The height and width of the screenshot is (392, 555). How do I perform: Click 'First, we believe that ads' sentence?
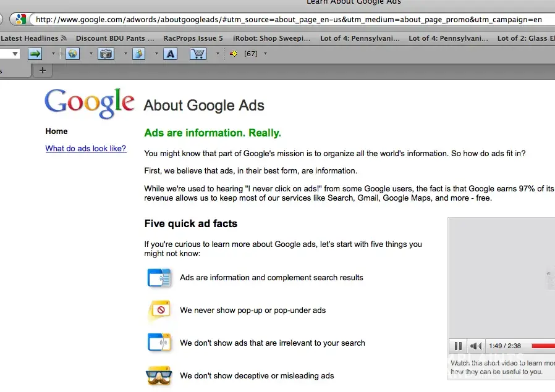[250, 171]
